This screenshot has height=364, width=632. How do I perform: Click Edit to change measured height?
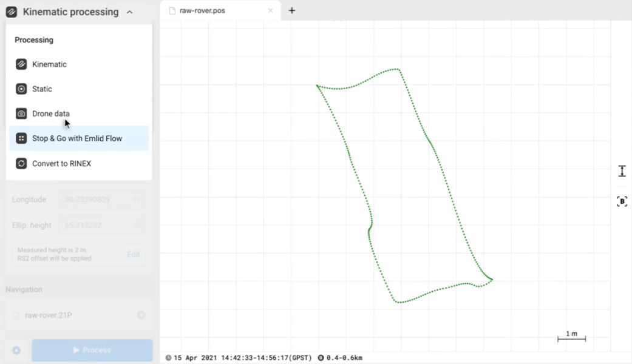point(133,254)
